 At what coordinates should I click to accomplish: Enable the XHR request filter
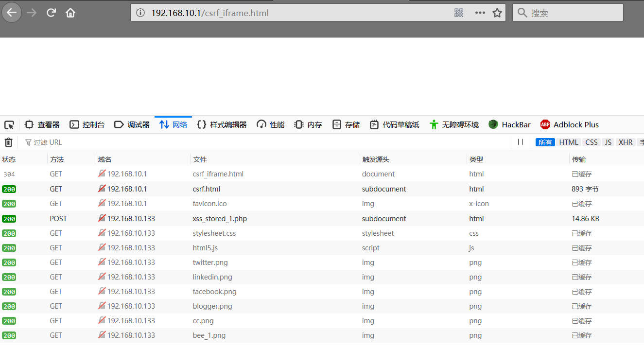pyautogui.click(x=626, y=142)
